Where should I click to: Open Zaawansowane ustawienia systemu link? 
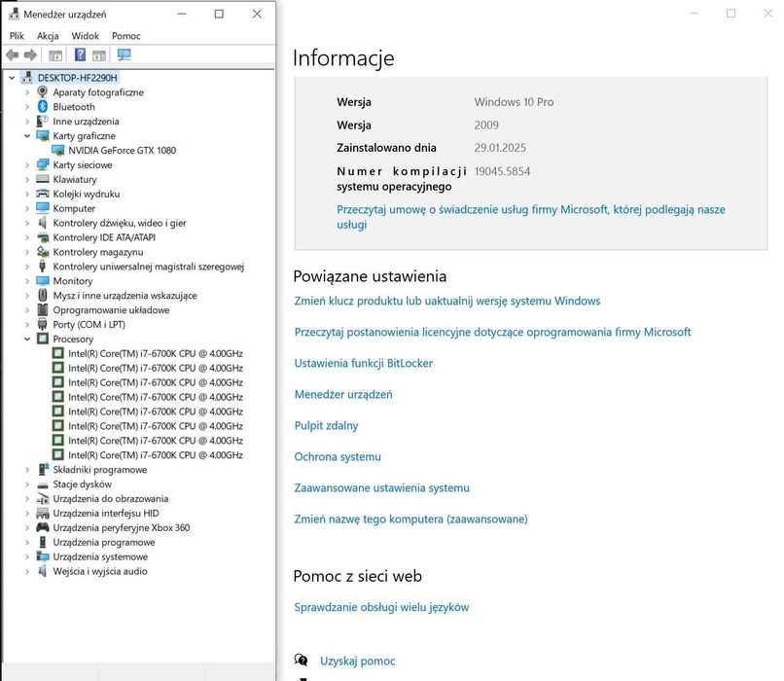pyautogui.click(x=381, y=487)
